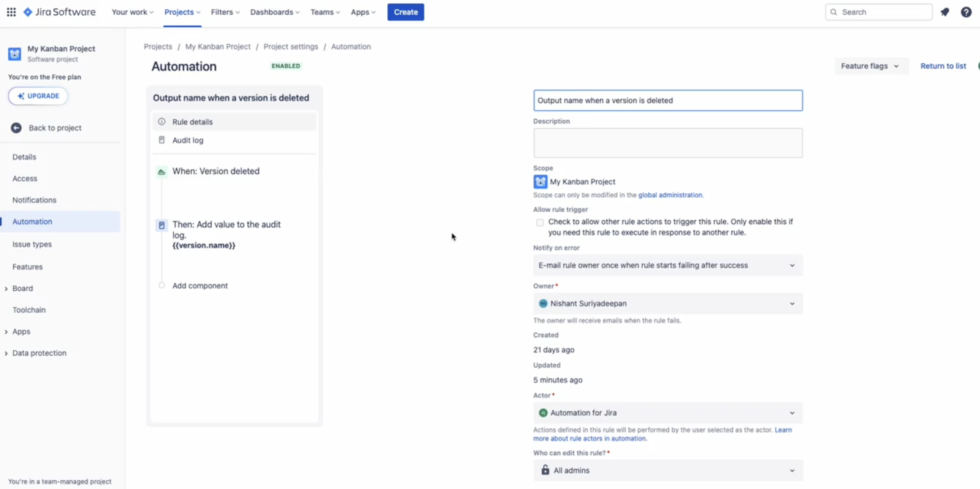Open the Actor dropdown
980x489 pixels.
point(668,412)
